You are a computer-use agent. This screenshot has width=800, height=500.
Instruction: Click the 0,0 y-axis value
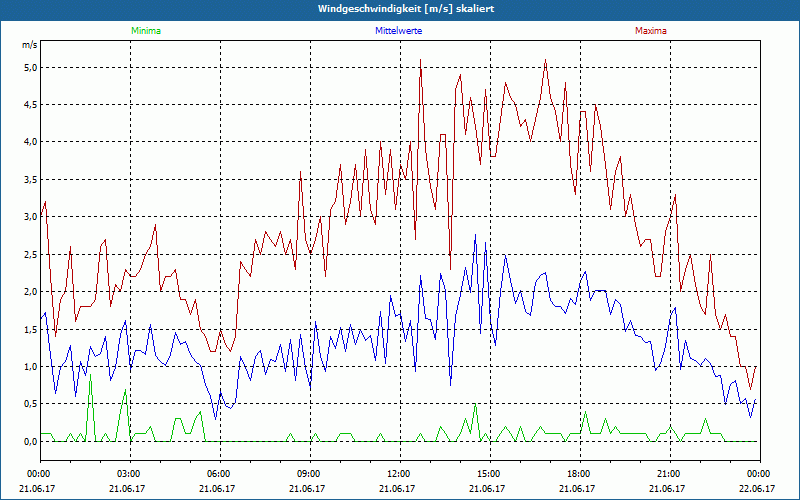coord(32,441)
